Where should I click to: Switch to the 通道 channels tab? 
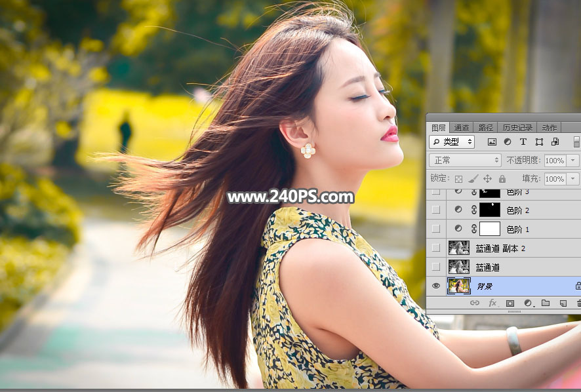click(x=461, y=127)
